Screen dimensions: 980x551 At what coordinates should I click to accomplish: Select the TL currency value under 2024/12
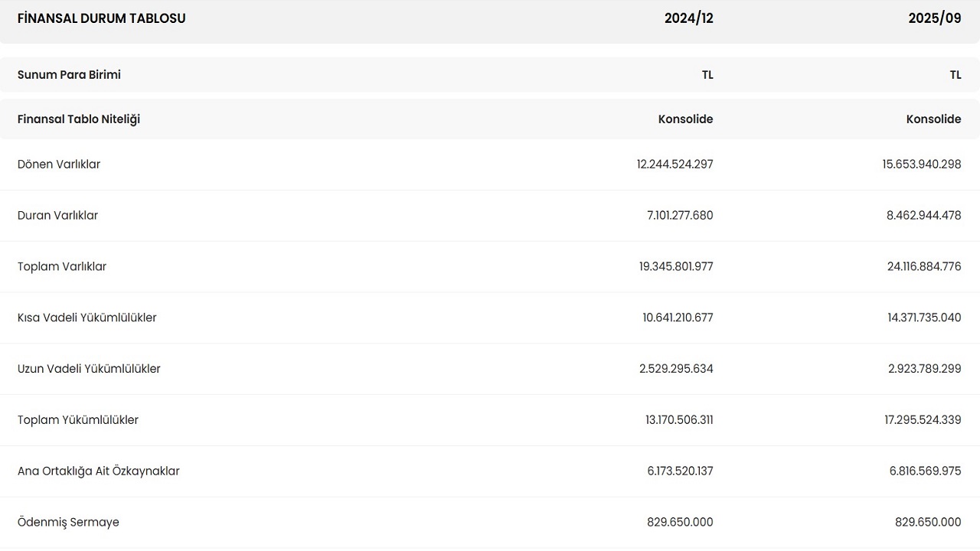[707, 75]
